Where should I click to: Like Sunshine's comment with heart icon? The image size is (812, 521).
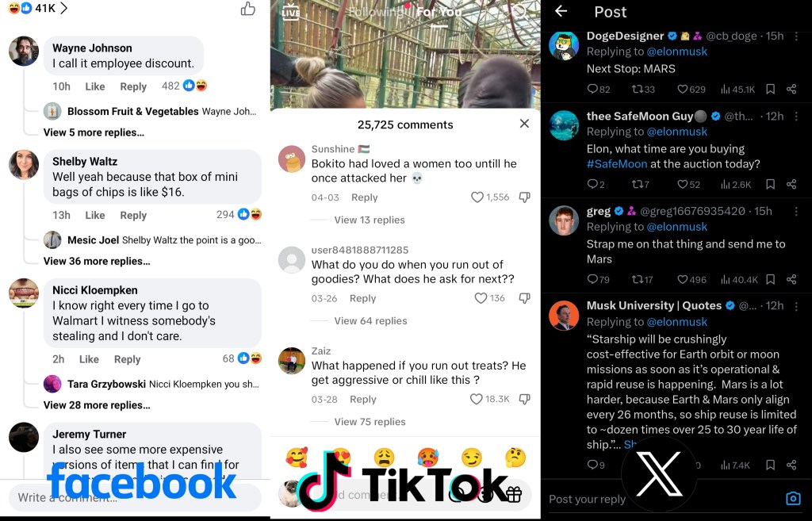477,197
